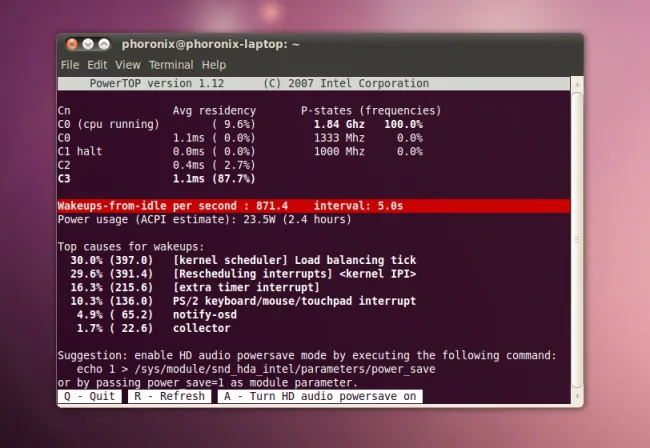This screenshot has height=448, width=650.
Task: Open the Terminal menu
Action: click(171, 65)
